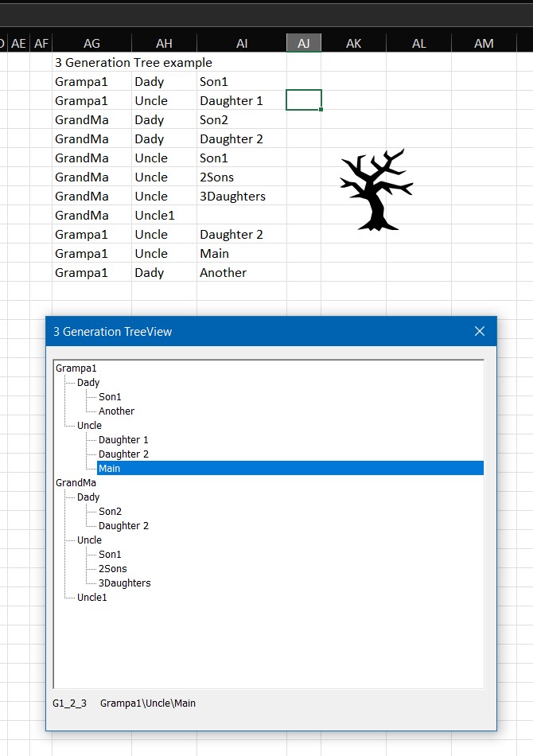The width and height of the screenshot is (533, 756).
Task: Click the Grampa1\Uncle\Main path label
Action: coord(148,703)
